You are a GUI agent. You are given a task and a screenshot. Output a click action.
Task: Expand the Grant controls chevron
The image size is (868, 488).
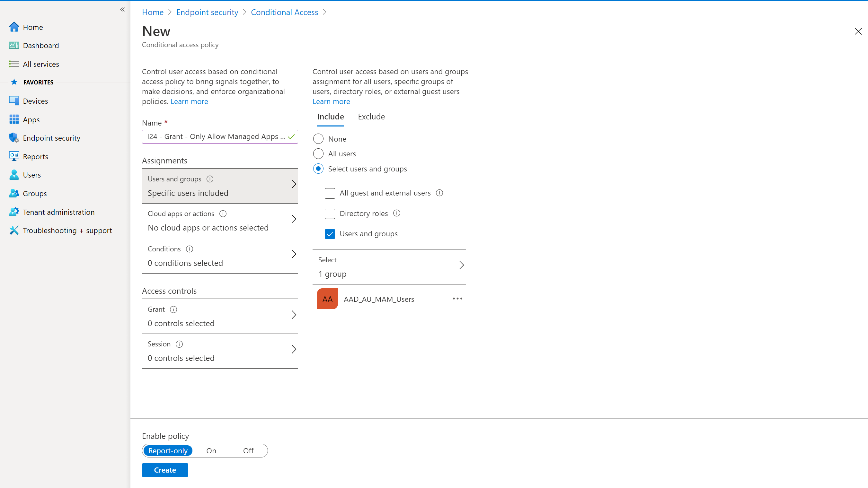click(x=294, y=315)
